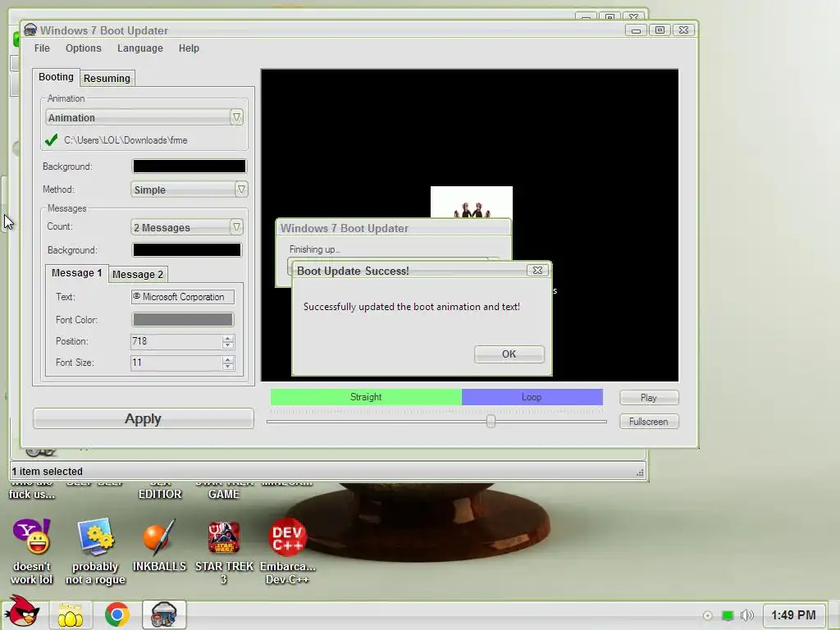The width and height of the screenshot is (840, 630).
Task: Click the Angry Birds start button
Action: tap(21, 612)
